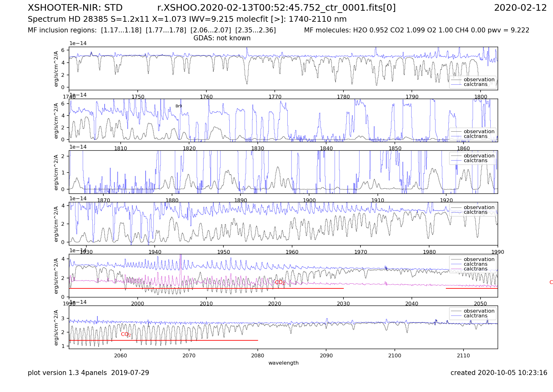Click the wavelength x-axis label
This screenshot has height=392, width=553.
283,363
